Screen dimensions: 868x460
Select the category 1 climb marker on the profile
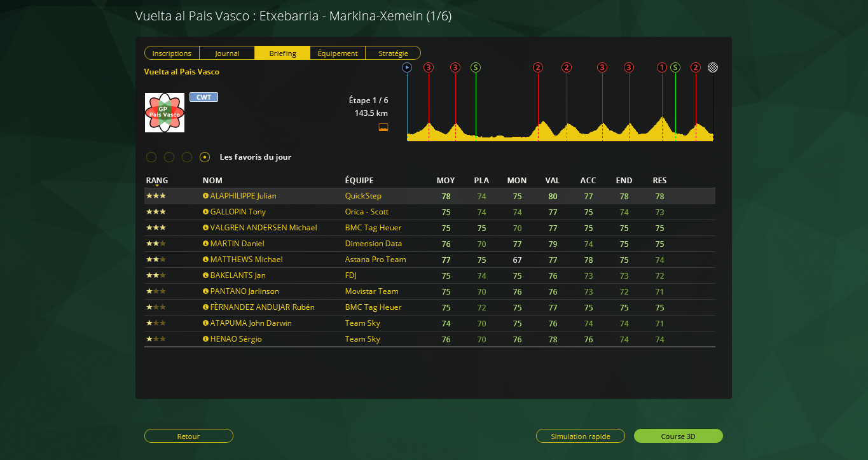click(x=662, y=67)
